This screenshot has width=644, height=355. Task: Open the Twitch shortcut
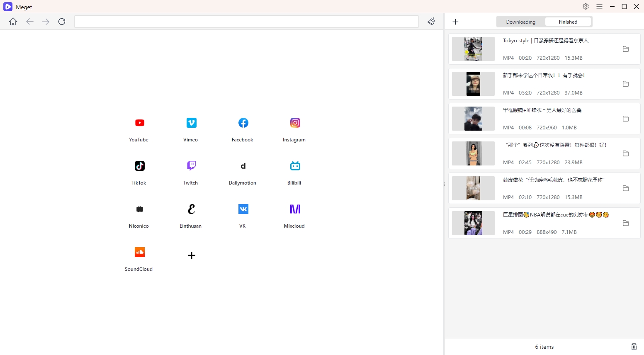coord(191,166)
